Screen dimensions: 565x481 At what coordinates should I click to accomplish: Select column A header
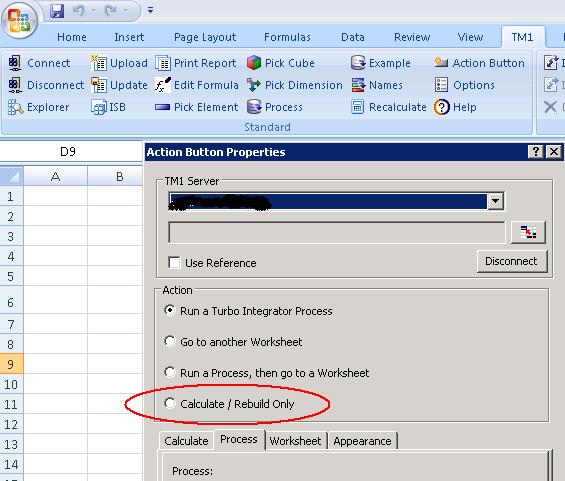tap(55, 176)
